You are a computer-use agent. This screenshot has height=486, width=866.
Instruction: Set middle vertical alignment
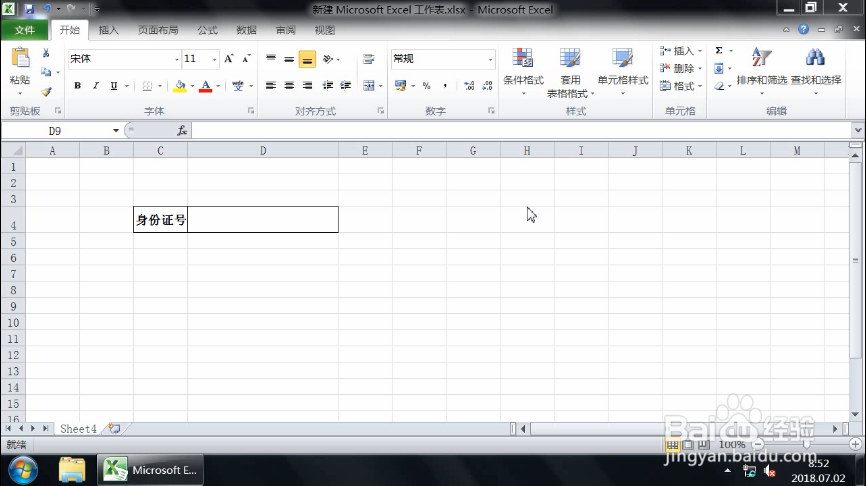pos(289,59)
